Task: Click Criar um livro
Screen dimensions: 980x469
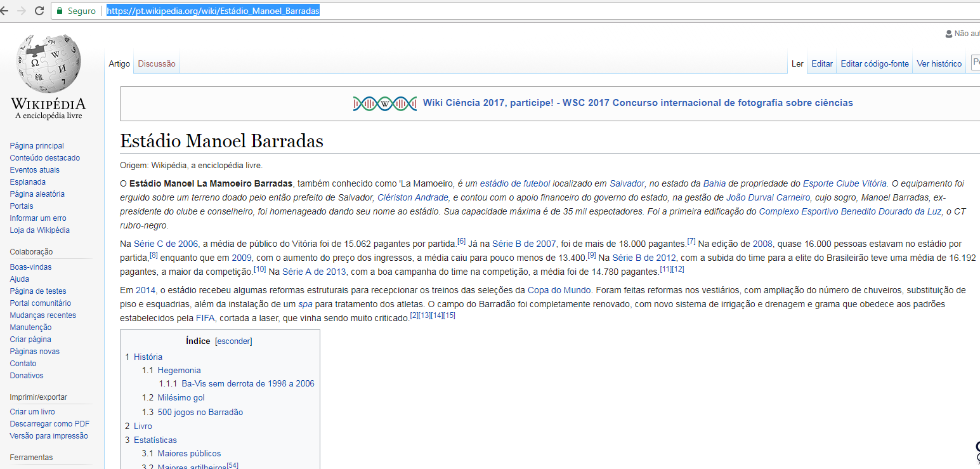Action: [32, 412]
